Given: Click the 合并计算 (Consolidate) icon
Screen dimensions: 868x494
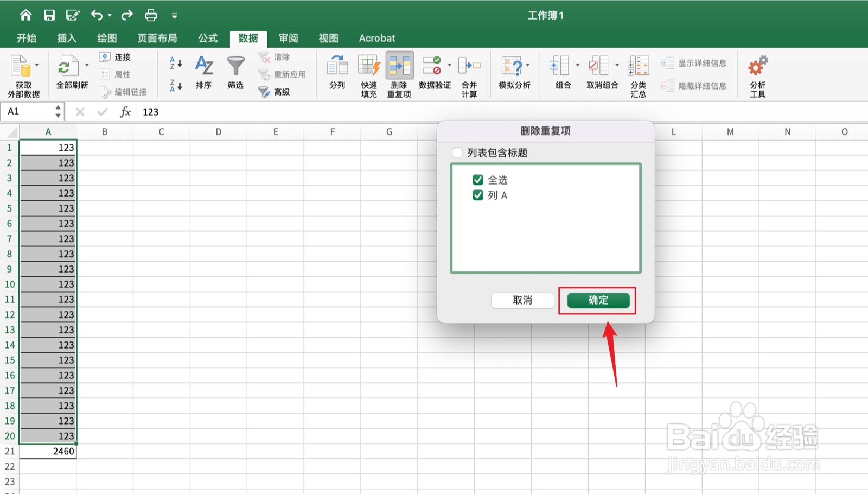Looking at the screenshot, I should point(468,72).
